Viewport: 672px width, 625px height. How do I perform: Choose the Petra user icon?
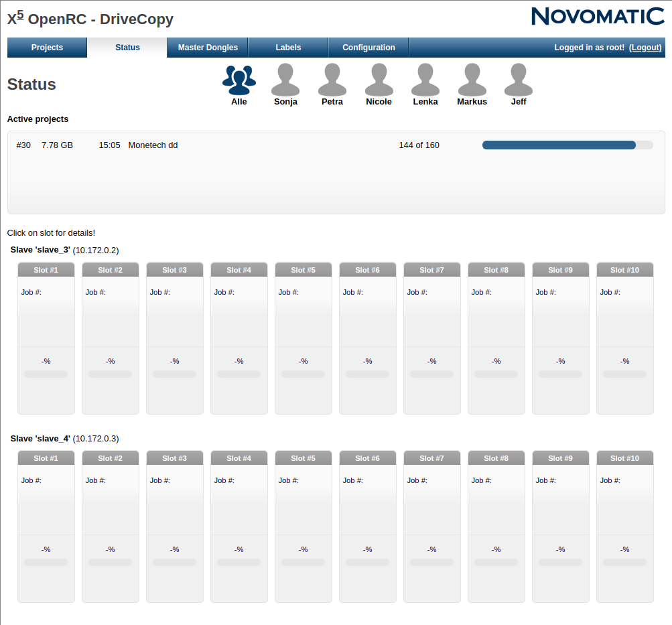pos(332,81)
